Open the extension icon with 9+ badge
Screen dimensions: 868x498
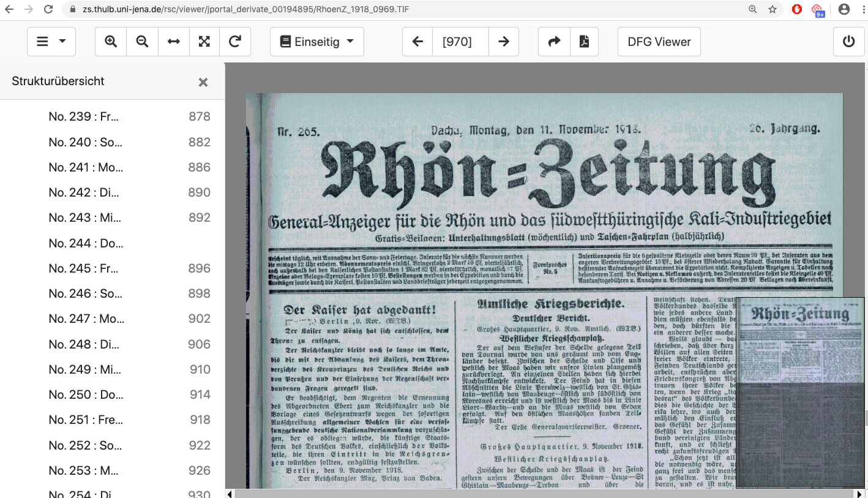(x=817, y=10)
